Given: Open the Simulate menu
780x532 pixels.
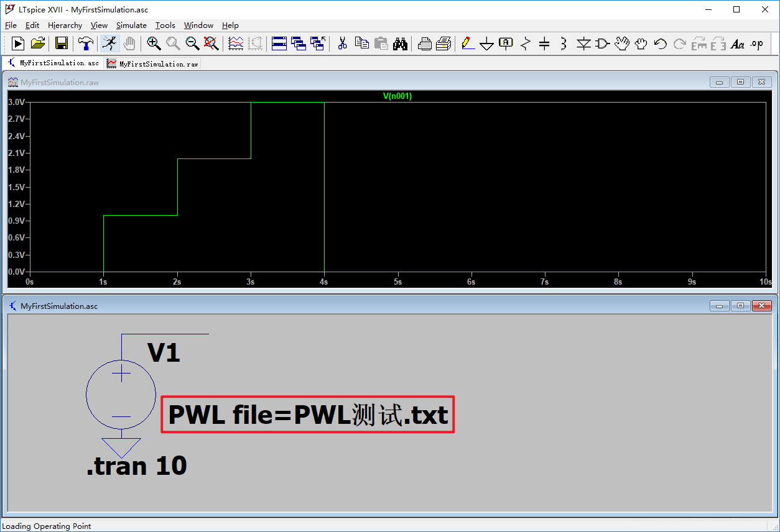Looking at the screenshot, I should (x=131, y=25).
